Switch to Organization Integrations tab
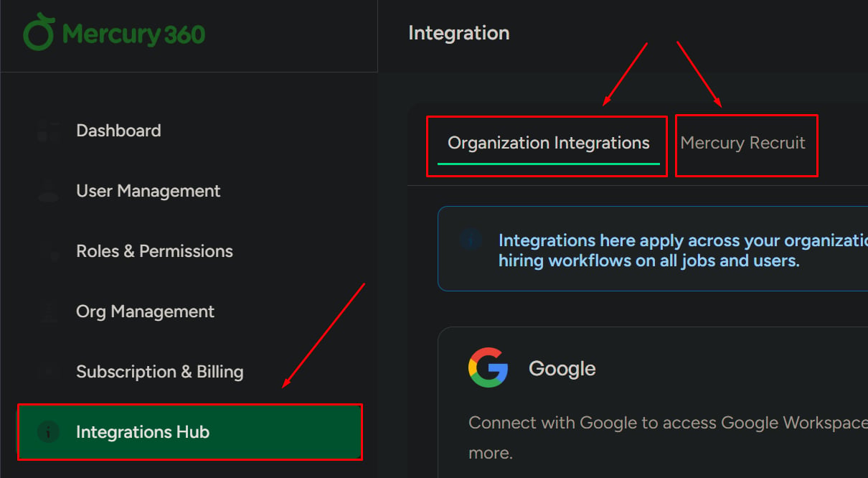The height and width of the screenshot is (478, 868). tap(548, 143)
